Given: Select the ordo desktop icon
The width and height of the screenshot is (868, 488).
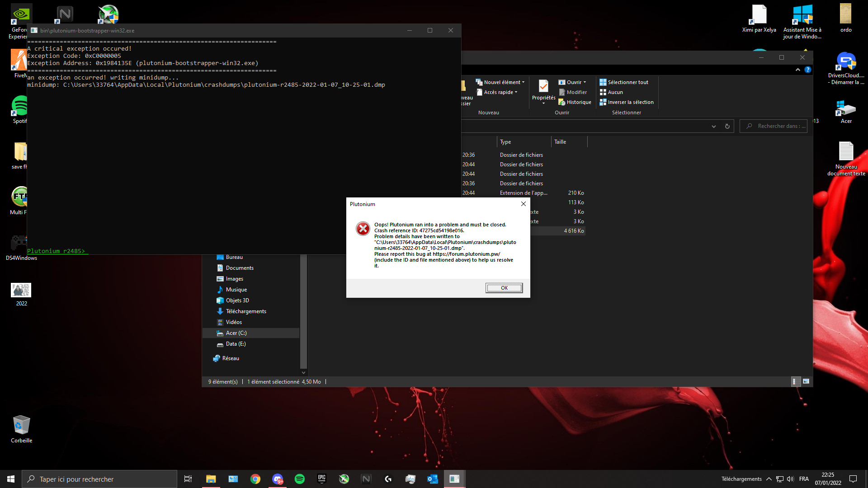Looking at the screenshot, I should 846,19.
